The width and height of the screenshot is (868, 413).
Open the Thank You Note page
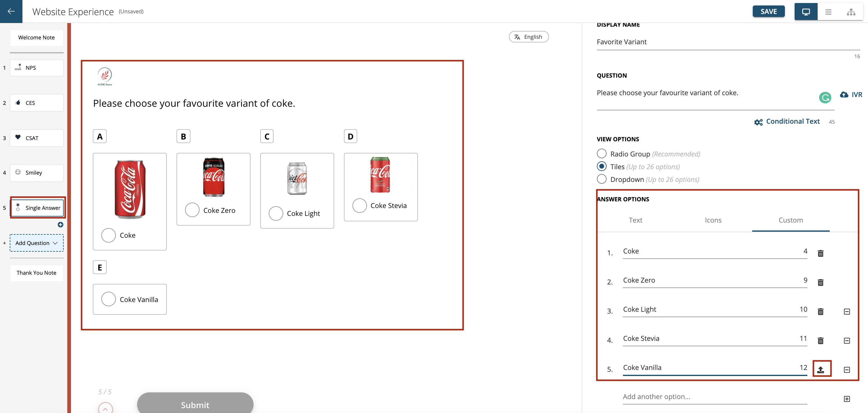36,273
